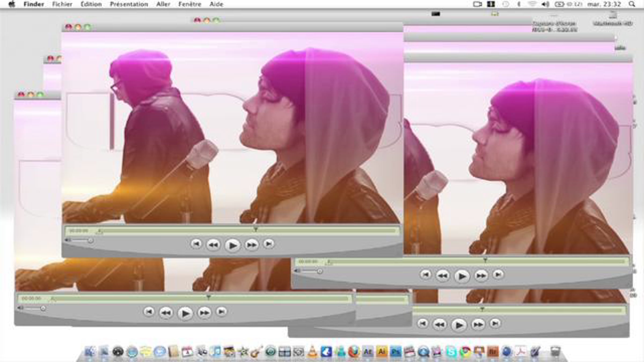
Task: Open the Édition menu
Action: (91, 4)
